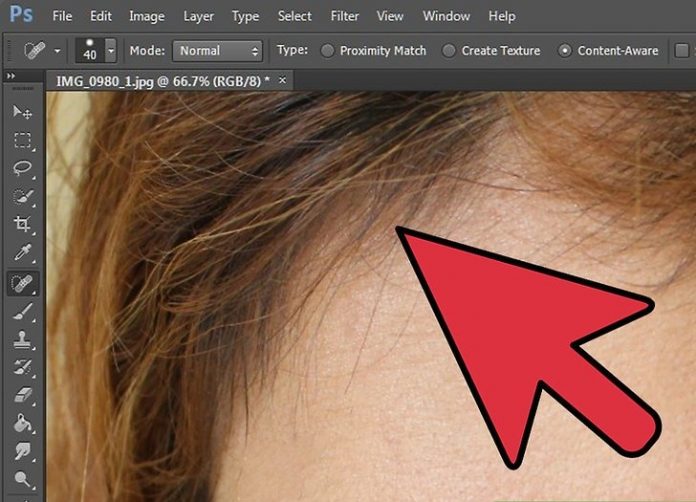Expand the tools panel double-arrow
The height and width of the screenshot is (502, 696).
point(11,76)
